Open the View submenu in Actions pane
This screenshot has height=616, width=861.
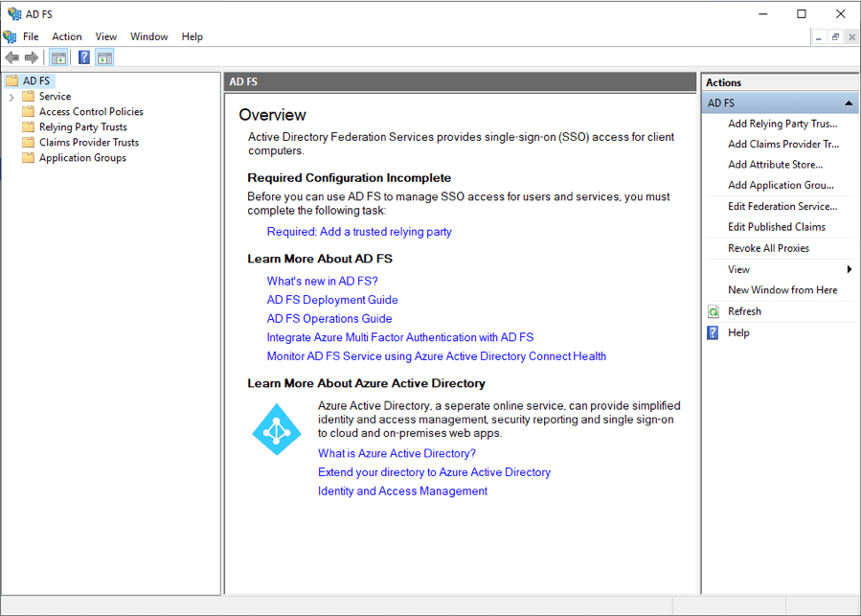point(738,269)
